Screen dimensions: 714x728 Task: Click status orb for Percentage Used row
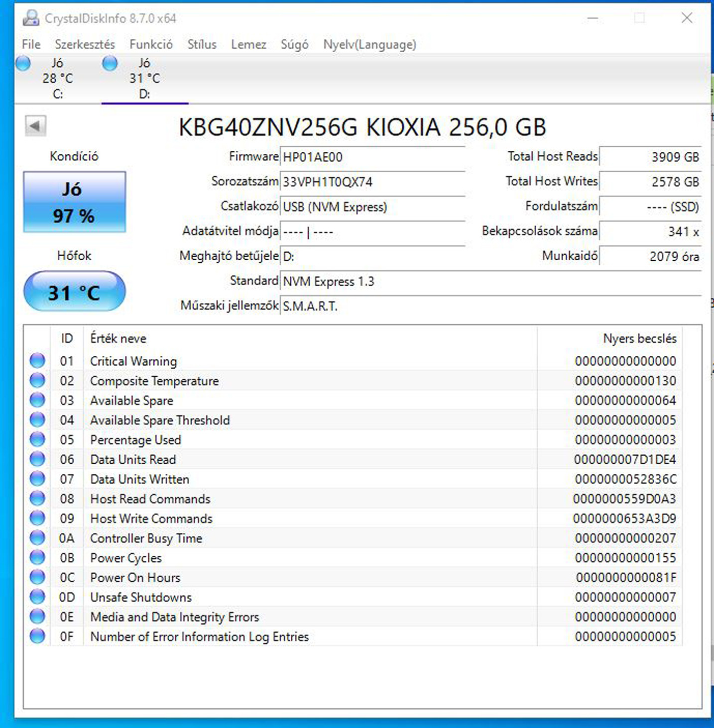37,439
